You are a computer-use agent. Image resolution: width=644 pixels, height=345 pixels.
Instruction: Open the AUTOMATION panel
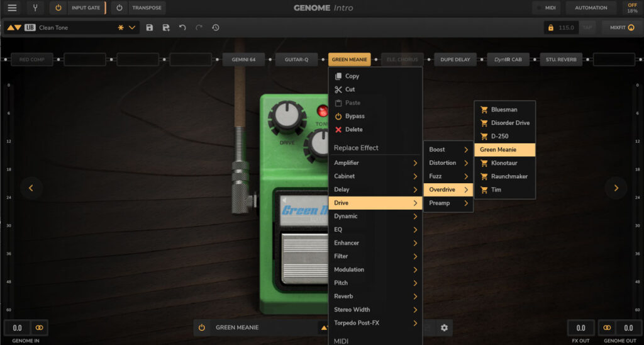coord(591,8)
